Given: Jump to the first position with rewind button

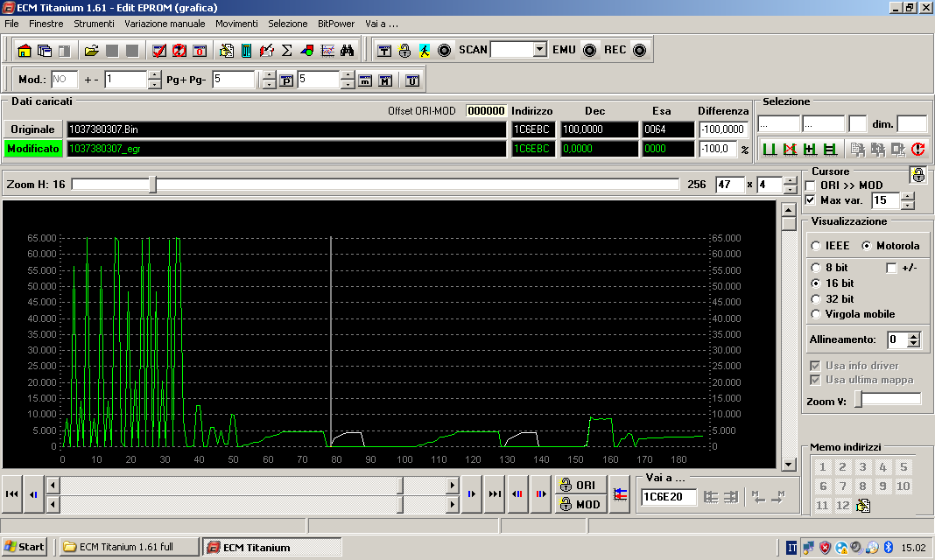Looking at the screenshot, I should tap(12, 493).
